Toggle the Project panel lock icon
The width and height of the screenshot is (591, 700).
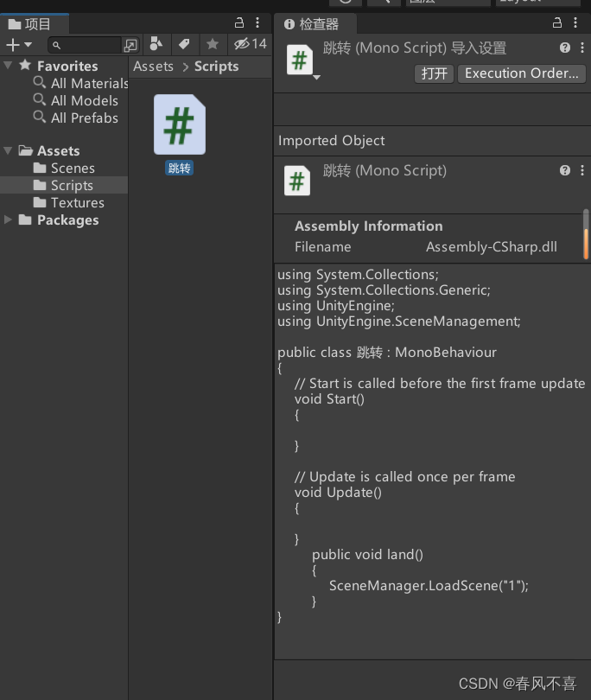(238, 21)
